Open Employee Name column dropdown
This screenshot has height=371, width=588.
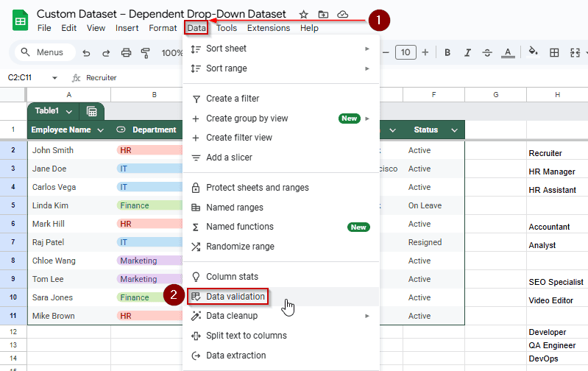click(101, 130)
